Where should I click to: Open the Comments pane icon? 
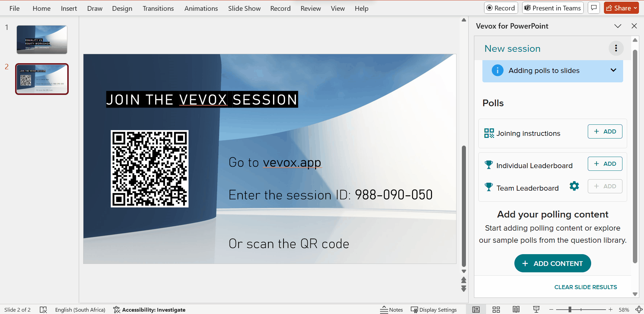[x=594, y=8]
